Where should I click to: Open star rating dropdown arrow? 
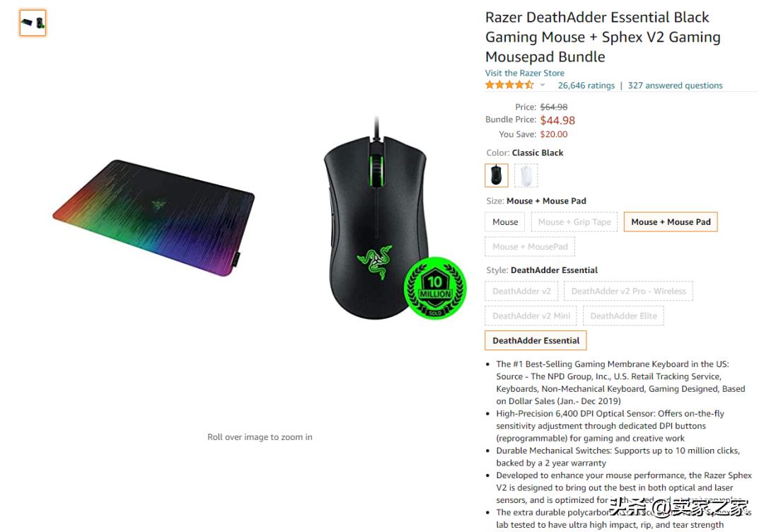(543, 85)
